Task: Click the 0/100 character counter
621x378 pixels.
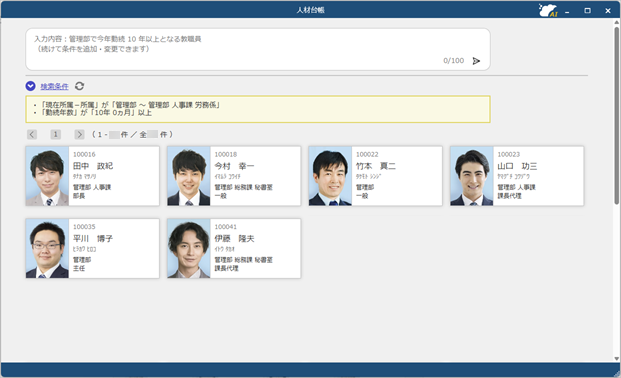Action: point(453,61)
